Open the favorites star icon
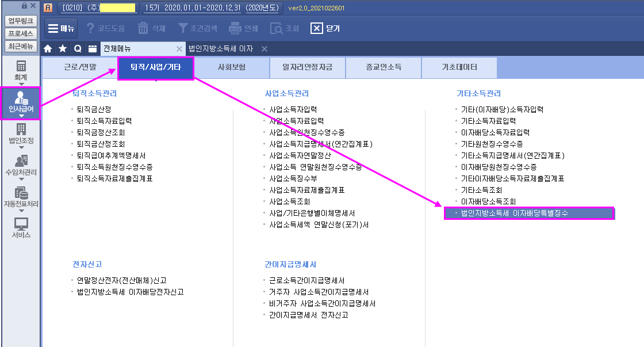The height and width of the screenshot is (347, 644). point(63,49)
